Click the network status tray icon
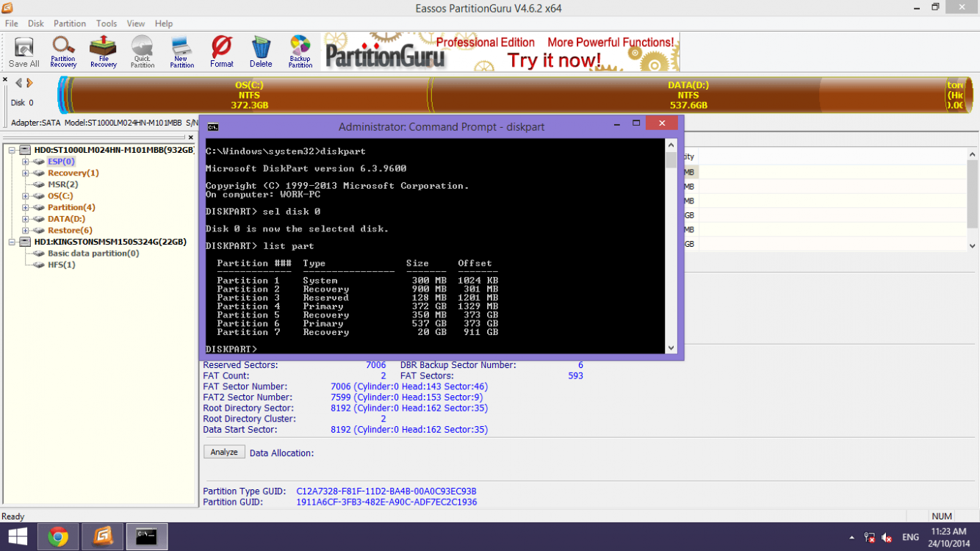This screenshot has height=551, width=980. pos(869,538)
